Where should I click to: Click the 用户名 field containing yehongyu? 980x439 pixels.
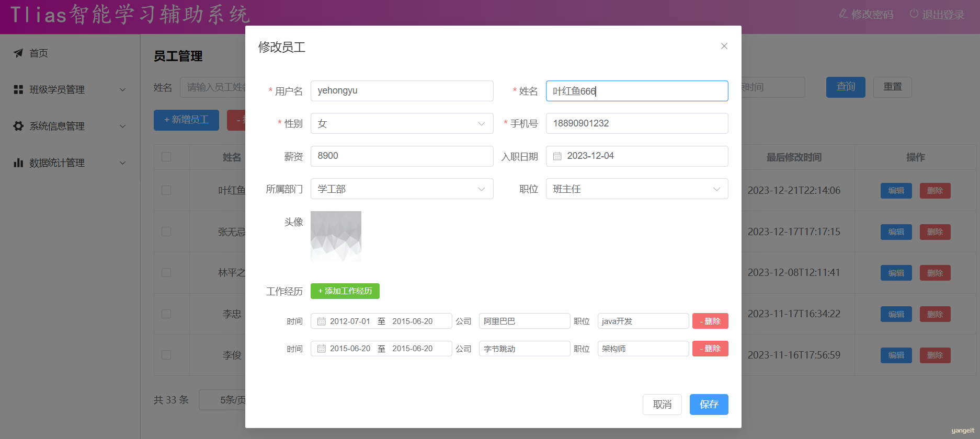pos(402,91)
